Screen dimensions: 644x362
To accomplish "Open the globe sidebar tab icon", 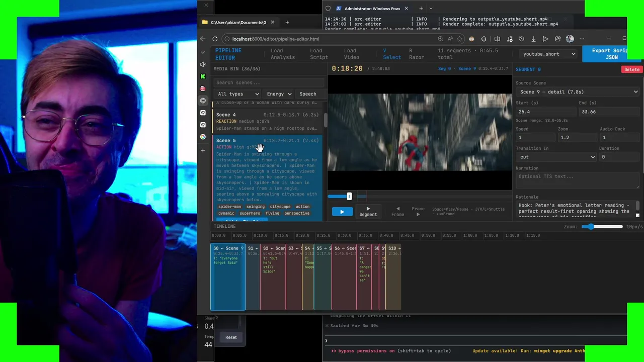I will click(x=203, y=101).
